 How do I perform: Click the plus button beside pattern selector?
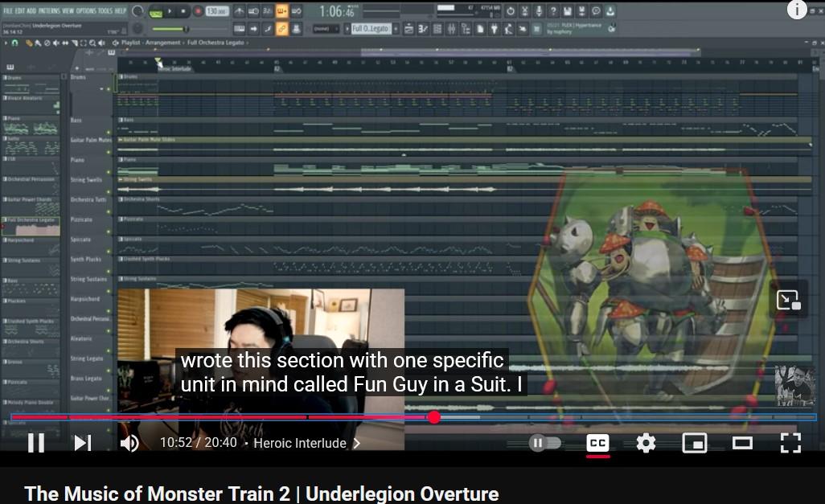click(x=395, y=28)
